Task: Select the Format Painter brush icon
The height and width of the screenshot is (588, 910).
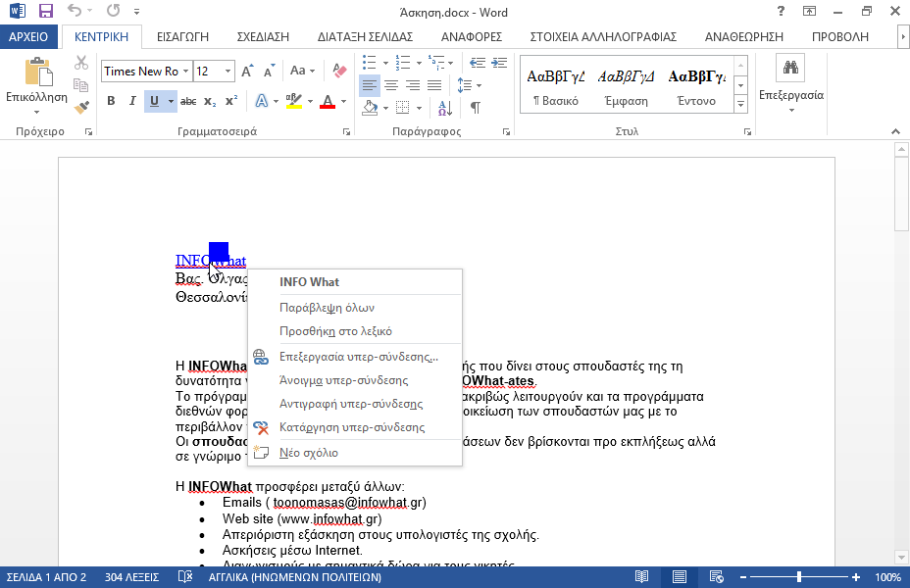Action: [x=81, y=107]
